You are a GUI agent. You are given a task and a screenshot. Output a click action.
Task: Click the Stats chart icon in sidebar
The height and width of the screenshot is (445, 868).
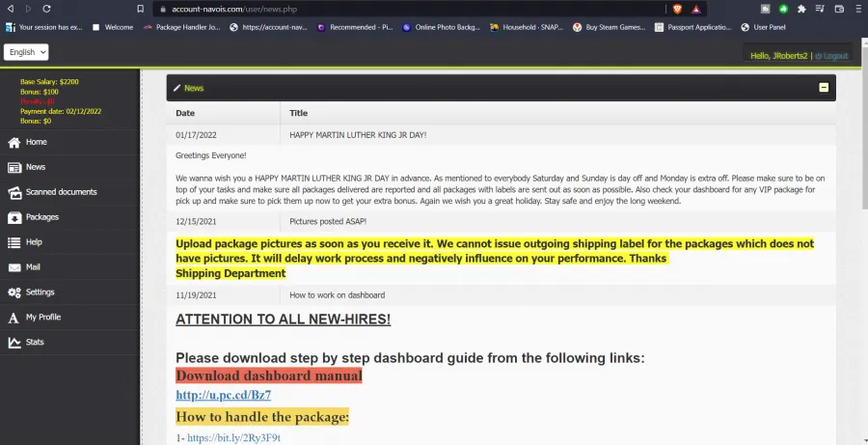point(14,343)
